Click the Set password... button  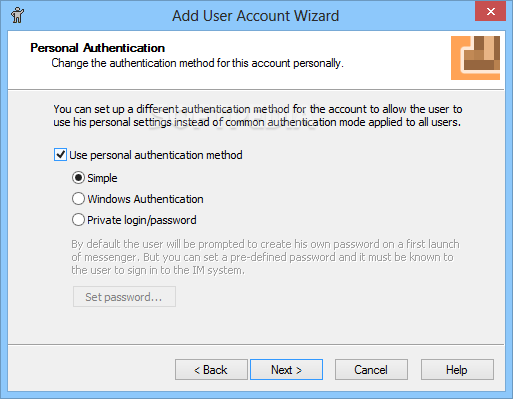[x=124, y=297]
